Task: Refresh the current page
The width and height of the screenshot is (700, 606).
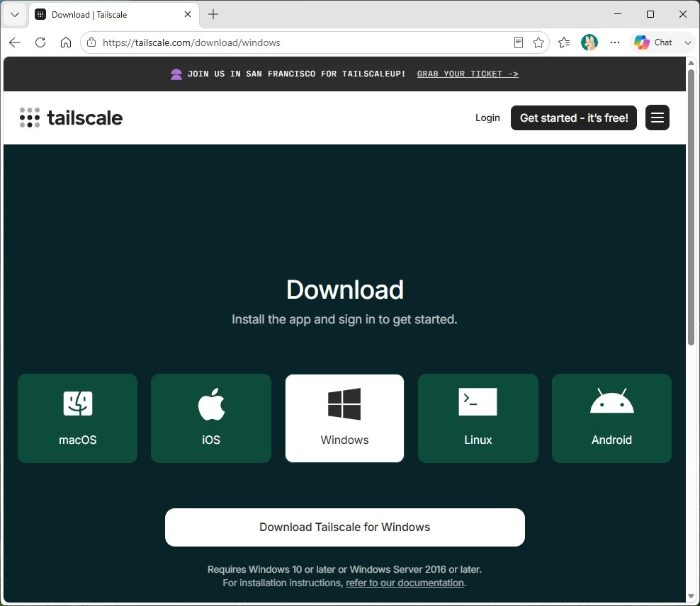Action: 40,42
